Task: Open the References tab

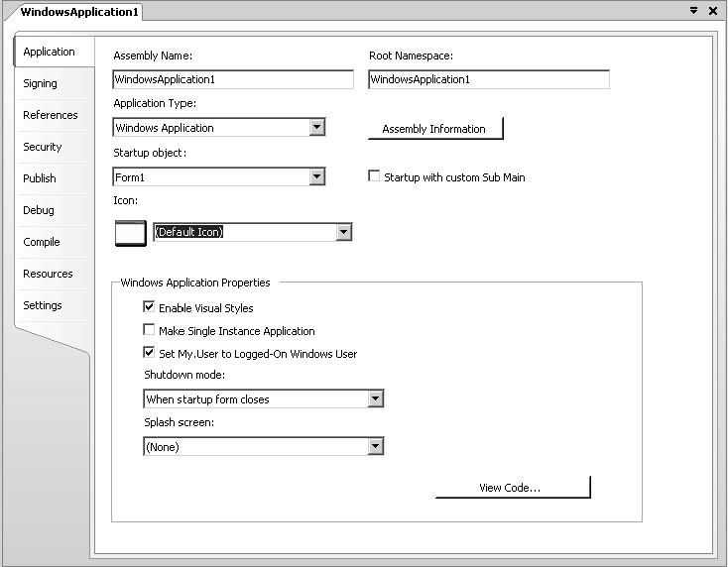Action: [51, 116]
